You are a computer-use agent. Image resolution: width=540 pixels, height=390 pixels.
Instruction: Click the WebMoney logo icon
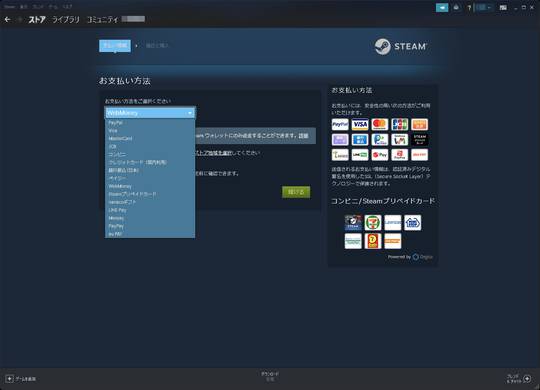399,140
